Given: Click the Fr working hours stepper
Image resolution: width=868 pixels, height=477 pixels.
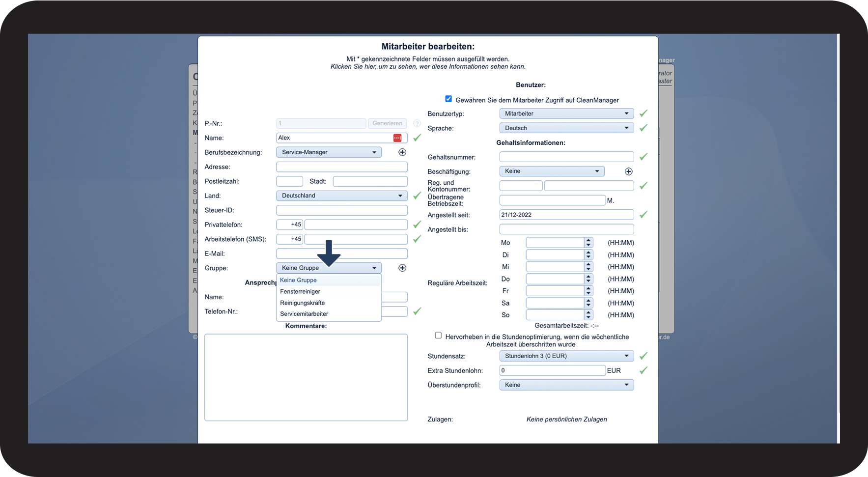Looking at the screenshot, I should [588, 291].
